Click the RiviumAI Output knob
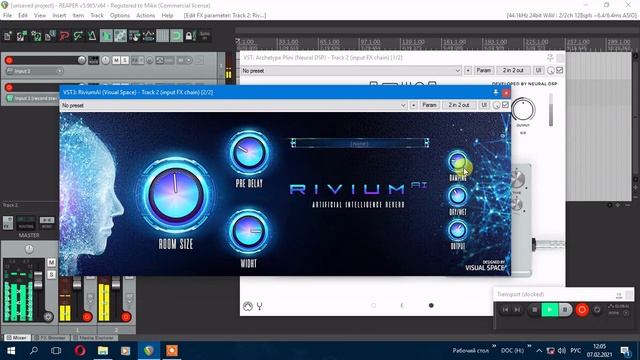The image size is (640, 360). [458, 230]
